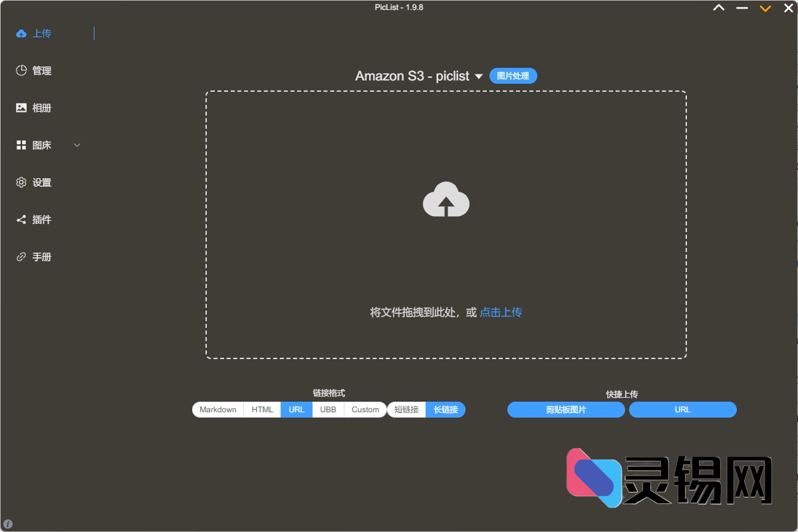Click the image-host grid icon
This screenshot has width=798, height=532.
click(21, 145)
